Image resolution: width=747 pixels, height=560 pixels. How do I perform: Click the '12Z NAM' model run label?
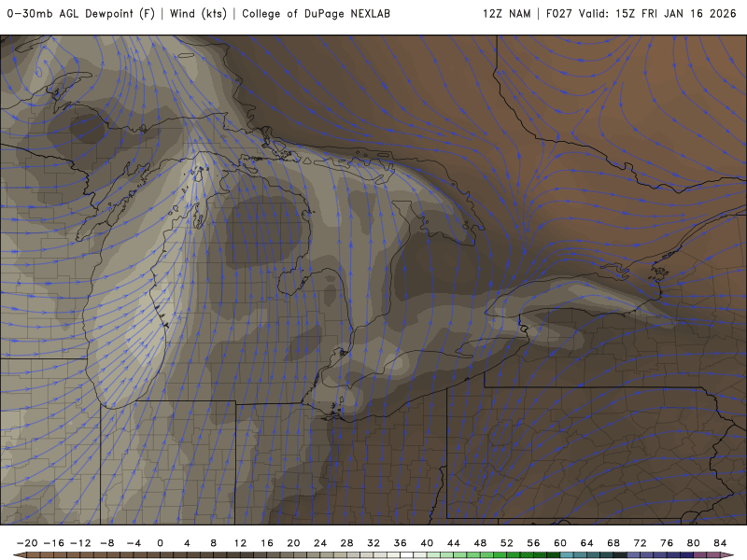tap(506, 14)
